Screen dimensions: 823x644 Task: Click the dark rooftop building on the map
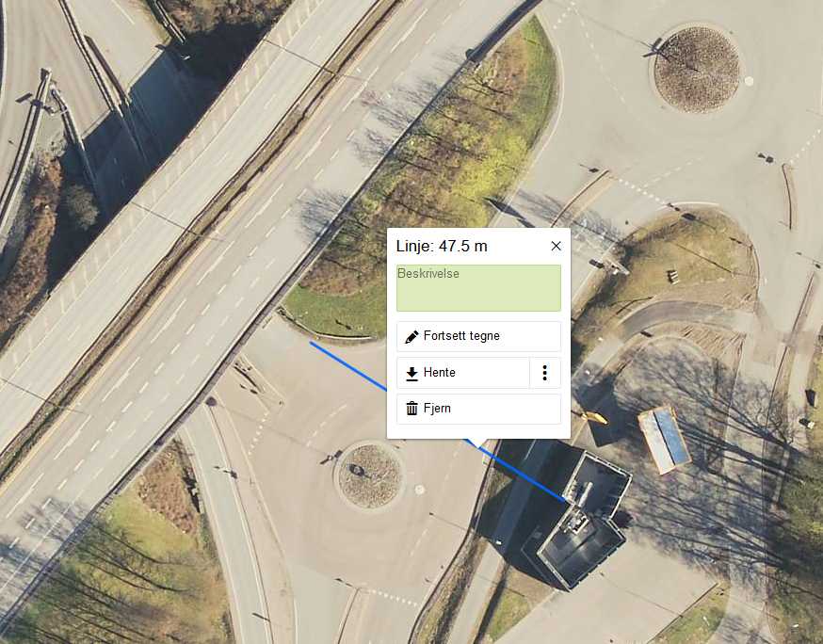577,520
